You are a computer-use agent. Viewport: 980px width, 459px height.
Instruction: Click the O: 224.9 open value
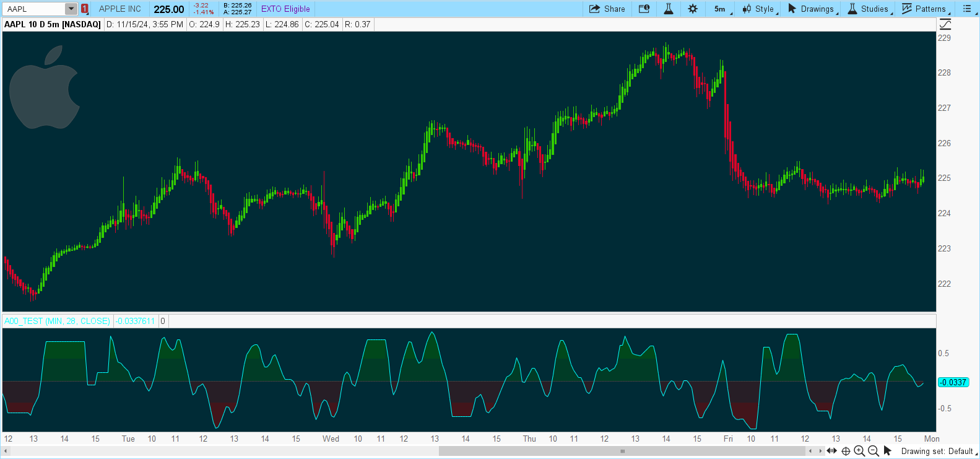204,24
